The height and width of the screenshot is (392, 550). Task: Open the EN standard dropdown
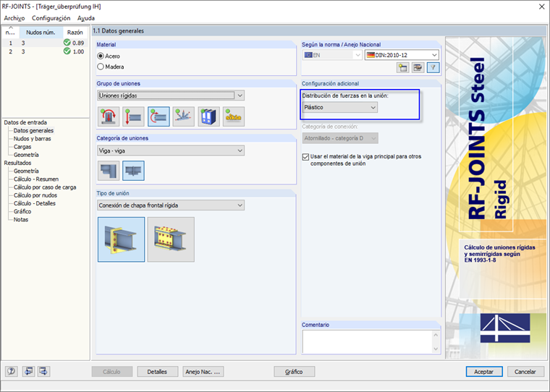(332, 55)
